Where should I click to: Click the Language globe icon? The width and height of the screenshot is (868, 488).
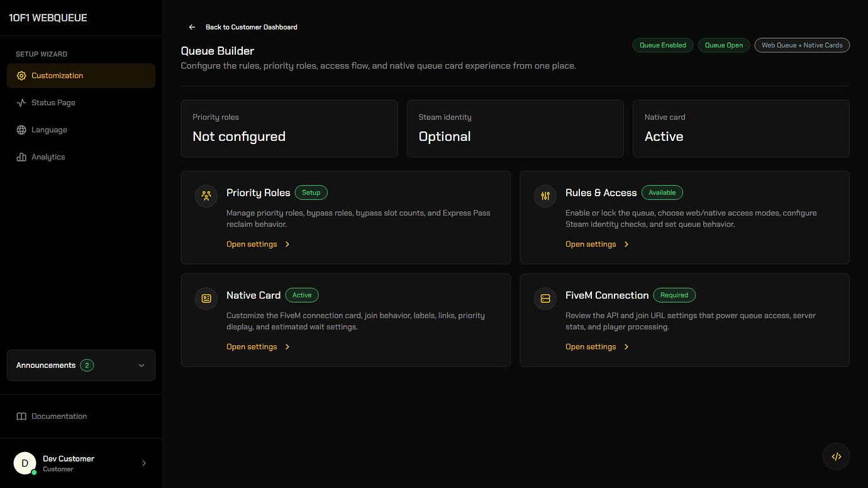point(21,130)
